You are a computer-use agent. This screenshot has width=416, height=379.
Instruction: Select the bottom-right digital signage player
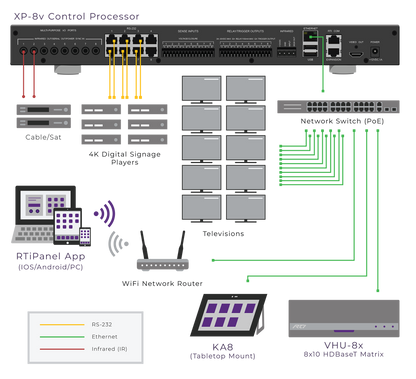[x=147, y=139]
